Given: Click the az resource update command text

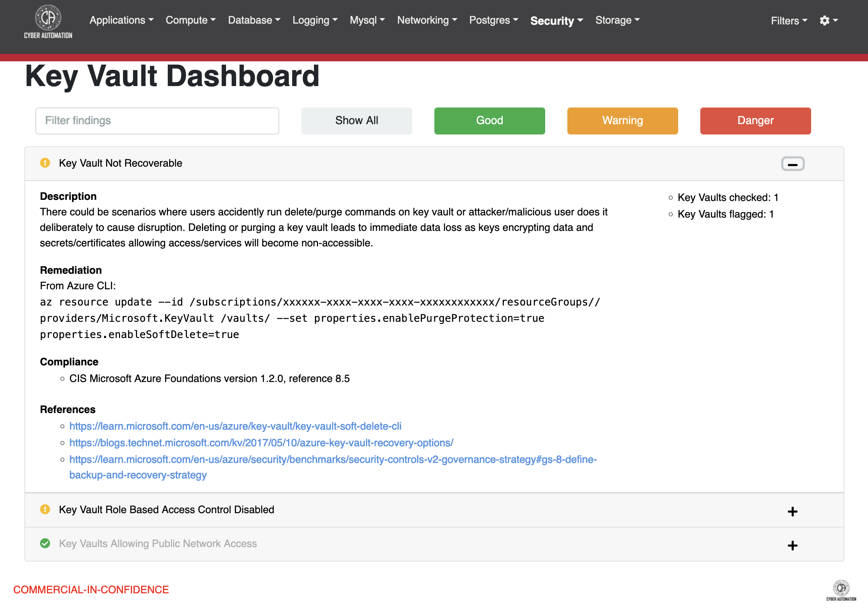Looking at the screenshot, I should pyautogui.click(x=320, y=318).
